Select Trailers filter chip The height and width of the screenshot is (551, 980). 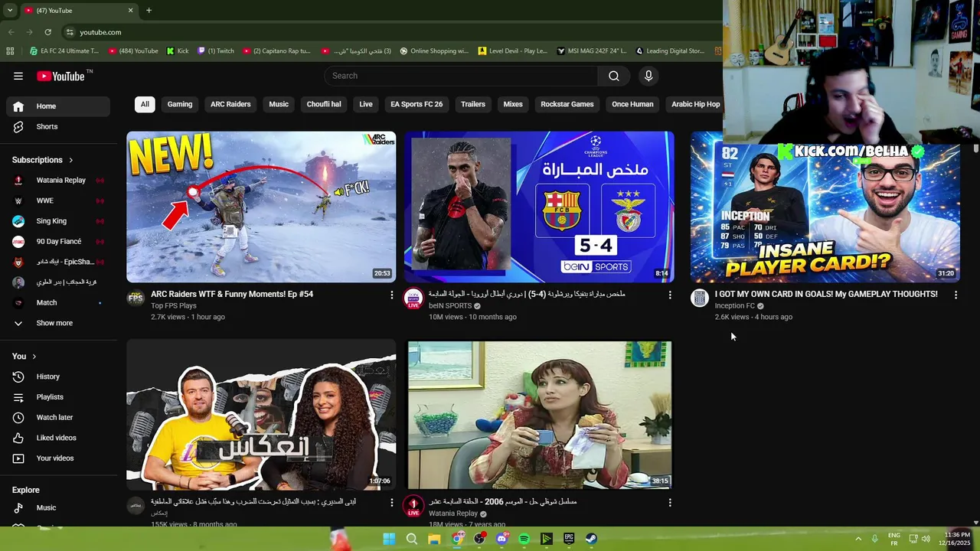[x=473, y=104]
